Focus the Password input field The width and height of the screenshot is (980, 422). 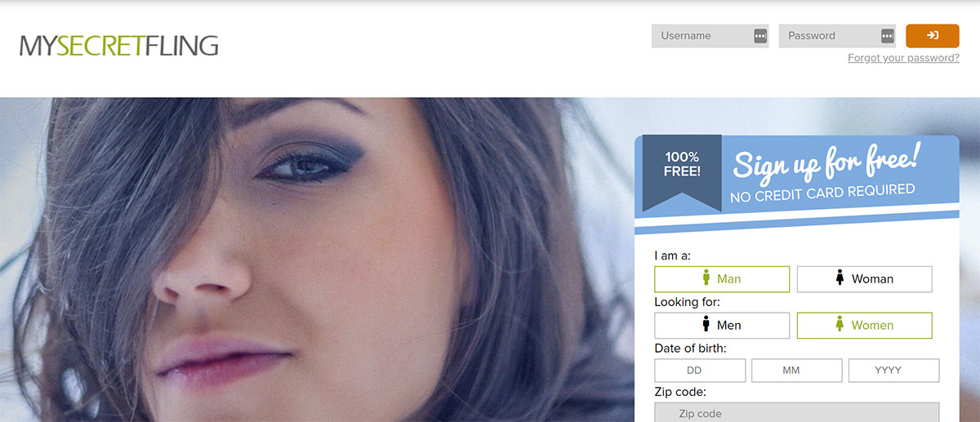[837, 36]
